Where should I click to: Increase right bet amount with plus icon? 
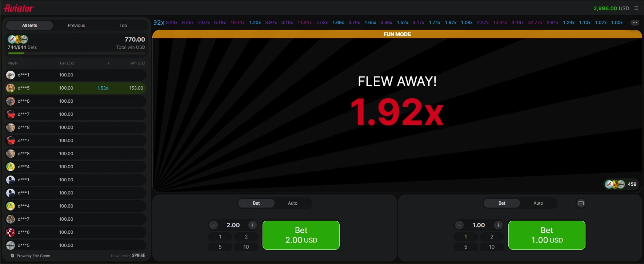coord(499,225)
